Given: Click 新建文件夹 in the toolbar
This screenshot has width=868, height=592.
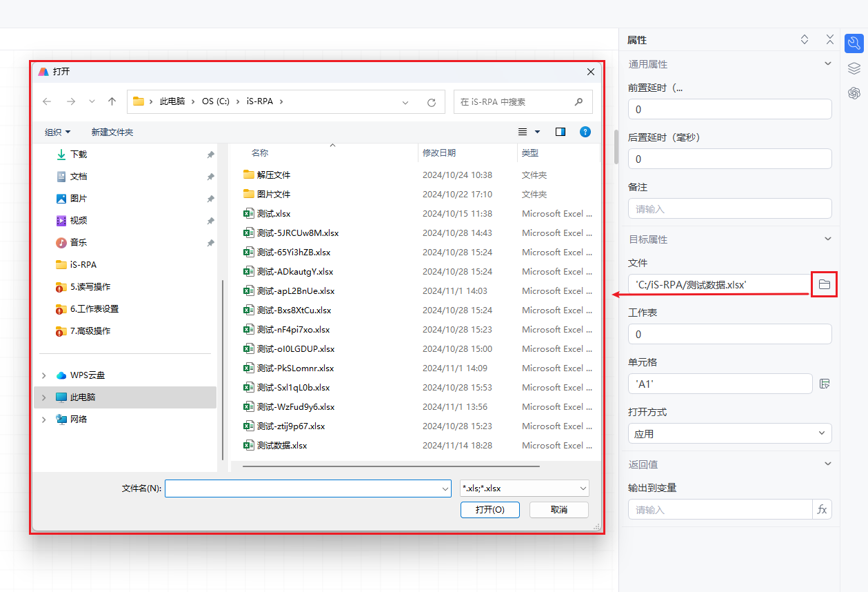Looking at the screenshot, I should (x=112, y=132).
